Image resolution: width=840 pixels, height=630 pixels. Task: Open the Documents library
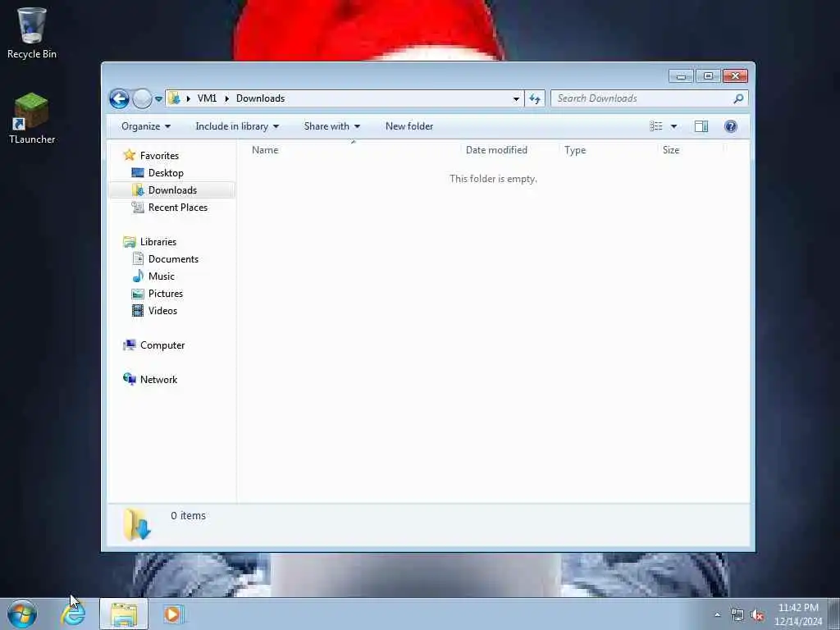click(173, 258)
